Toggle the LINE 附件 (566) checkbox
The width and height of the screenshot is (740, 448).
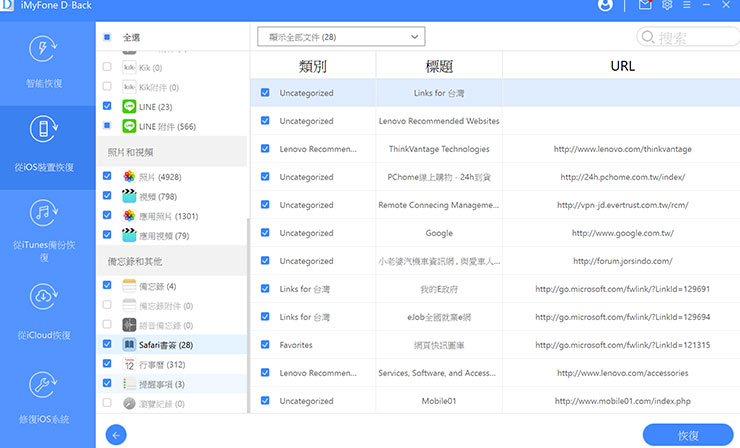coord(107,126)
